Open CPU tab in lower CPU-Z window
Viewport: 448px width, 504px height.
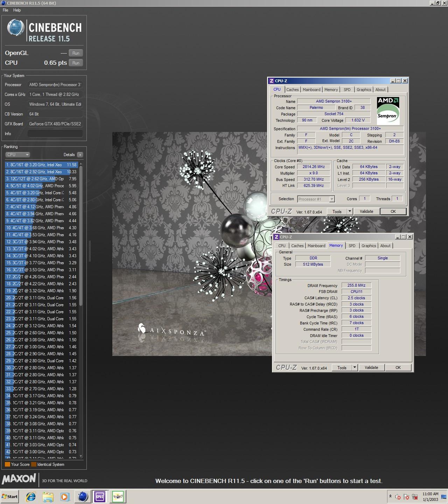(x=282, y=246)
